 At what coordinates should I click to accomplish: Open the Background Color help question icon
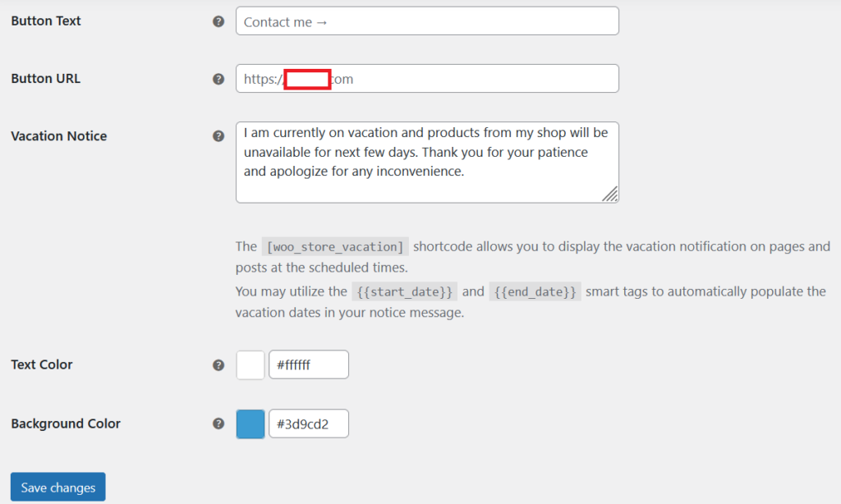(x=218, y=424)
